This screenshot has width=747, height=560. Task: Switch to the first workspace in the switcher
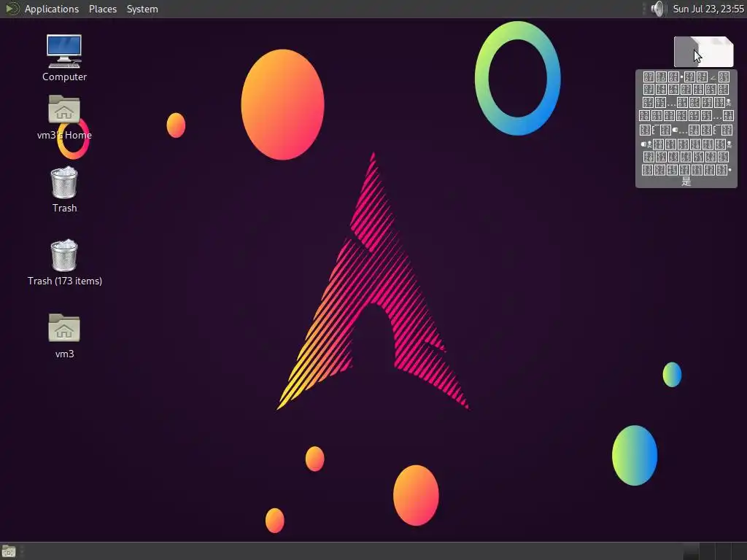pos(690,551)
